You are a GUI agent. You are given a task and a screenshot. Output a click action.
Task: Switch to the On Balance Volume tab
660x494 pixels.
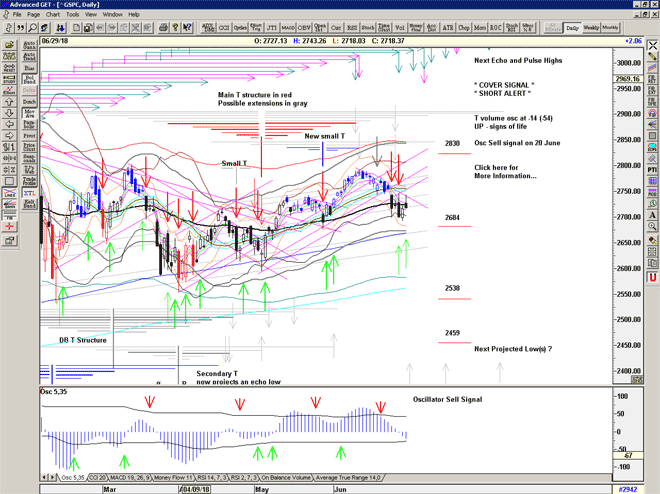click(288, 480)
